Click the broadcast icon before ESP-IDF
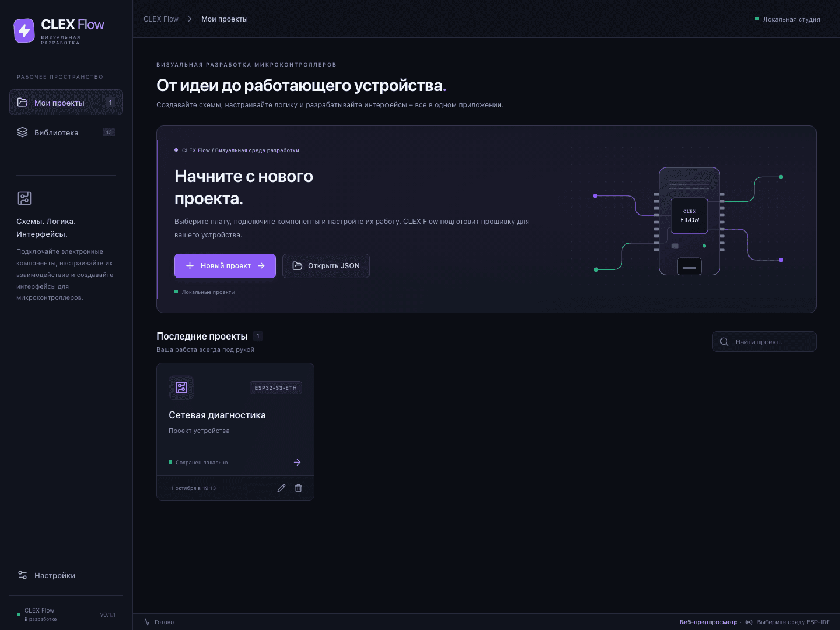Viewport: 840px width, 630px height. 750,622
